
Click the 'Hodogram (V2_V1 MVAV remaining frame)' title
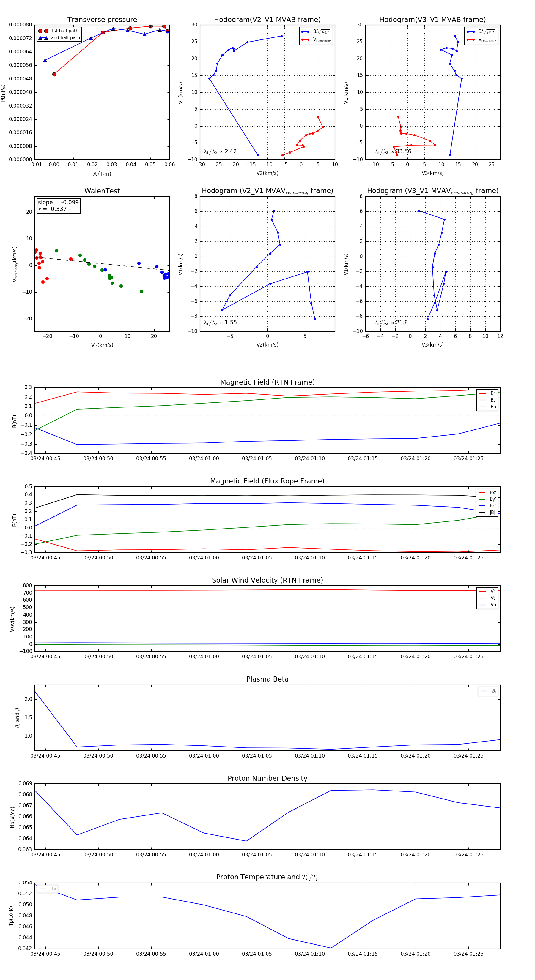(x=267, y=191)
